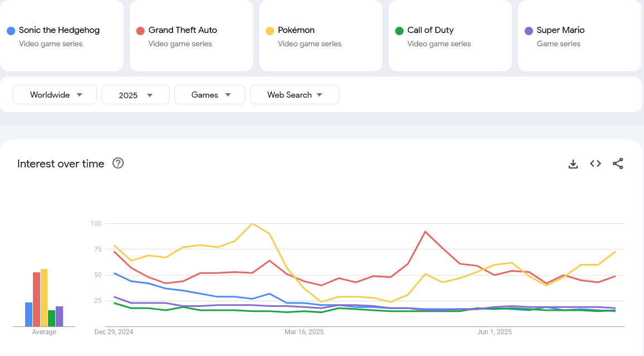
Task: Edit the Super Mario search term
Action: click(x=579, y=36)
